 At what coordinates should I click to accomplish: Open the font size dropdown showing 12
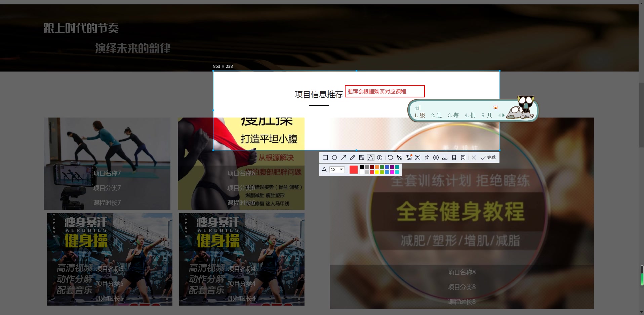[x=337, y=169]
